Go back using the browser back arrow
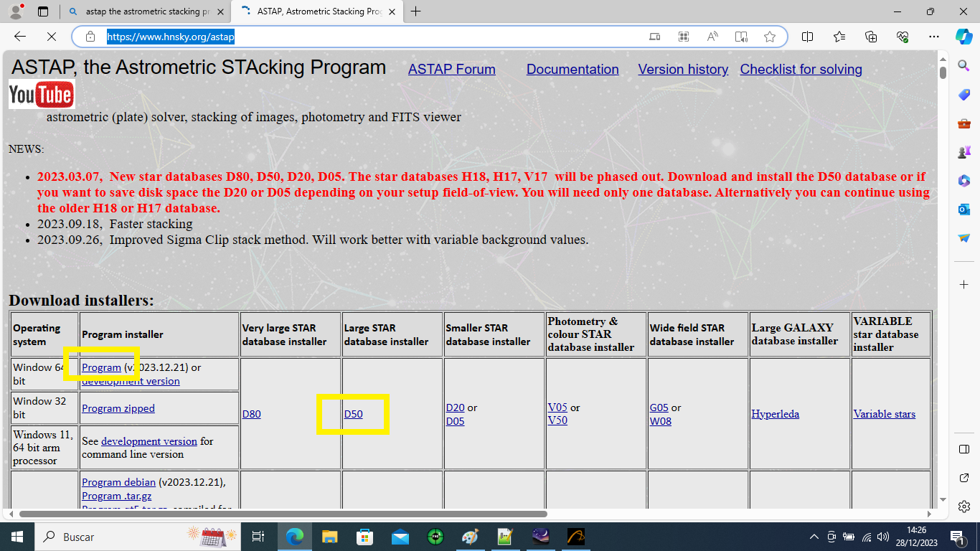 pos(20,37)
